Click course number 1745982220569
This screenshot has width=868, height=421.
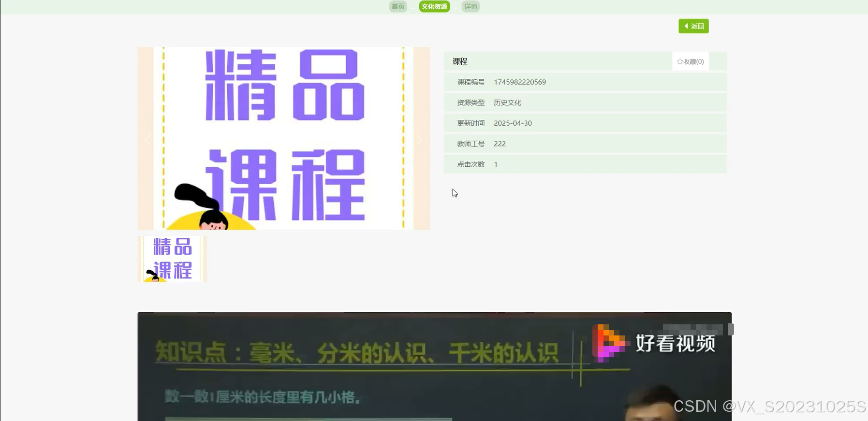[x=520, y=82]
